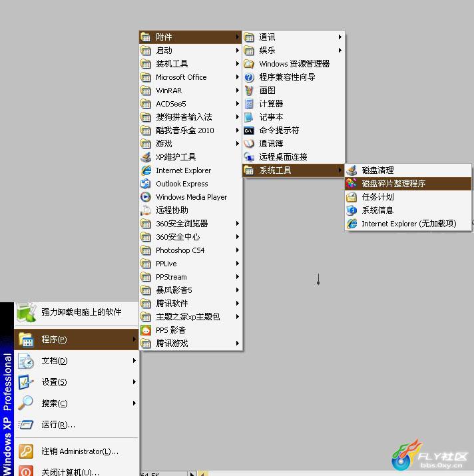The image size is (474, 476).
Task: Launch 远程桌面连接 remote desktop icon
Action: (x=249, y=157)
